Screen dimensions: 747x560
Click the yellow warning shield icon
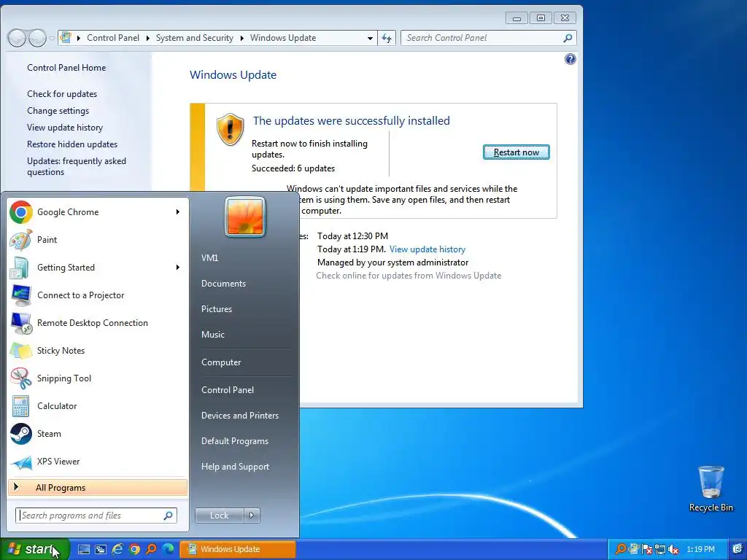point(230,130)
